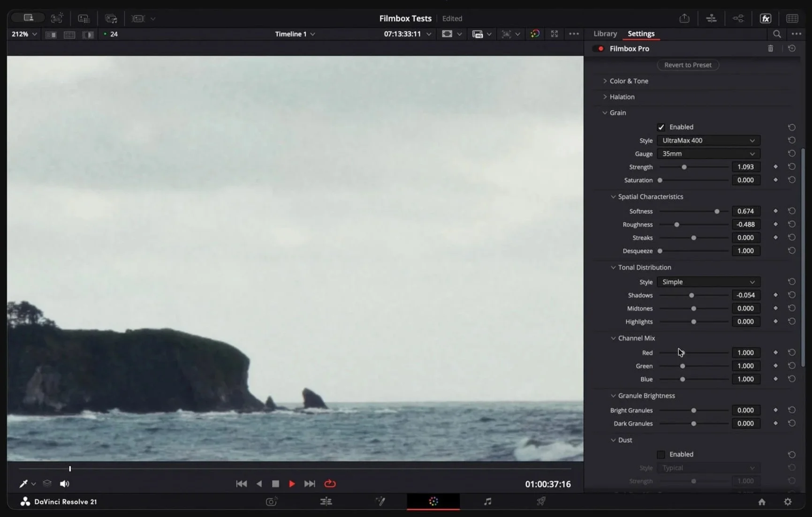
Task: Click the viewer scrubber playhead
Action: point(70,469)
